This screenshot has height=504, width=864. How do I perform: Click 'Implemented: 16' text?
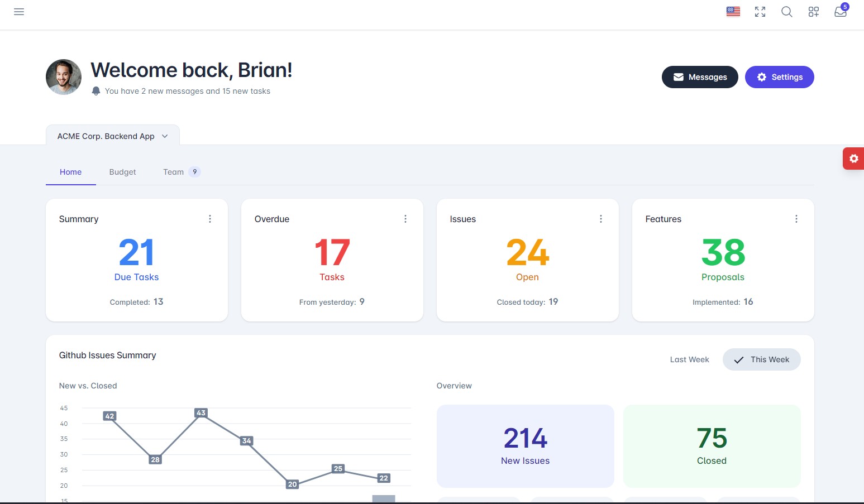723,302
